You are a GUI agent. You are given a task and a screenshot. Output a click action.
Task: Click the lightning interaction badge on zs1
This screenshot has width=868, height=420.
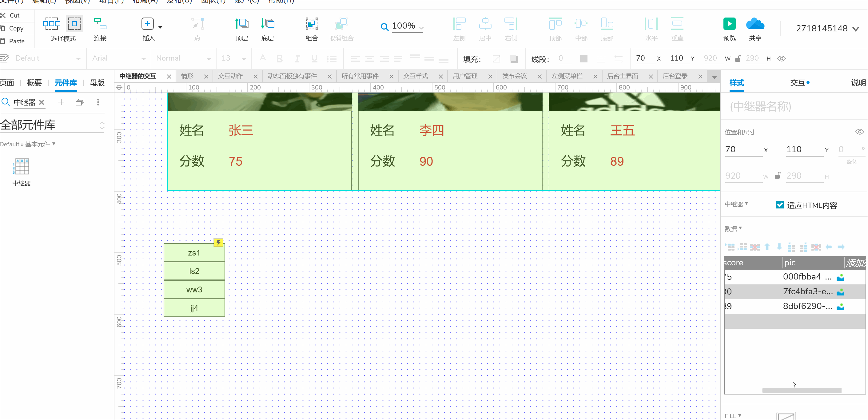coord(218,243)
